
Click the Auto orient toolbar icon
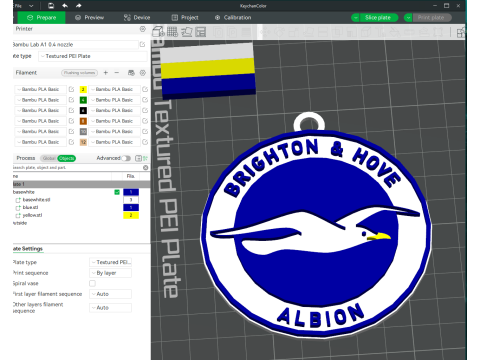[x=187, y=32]
